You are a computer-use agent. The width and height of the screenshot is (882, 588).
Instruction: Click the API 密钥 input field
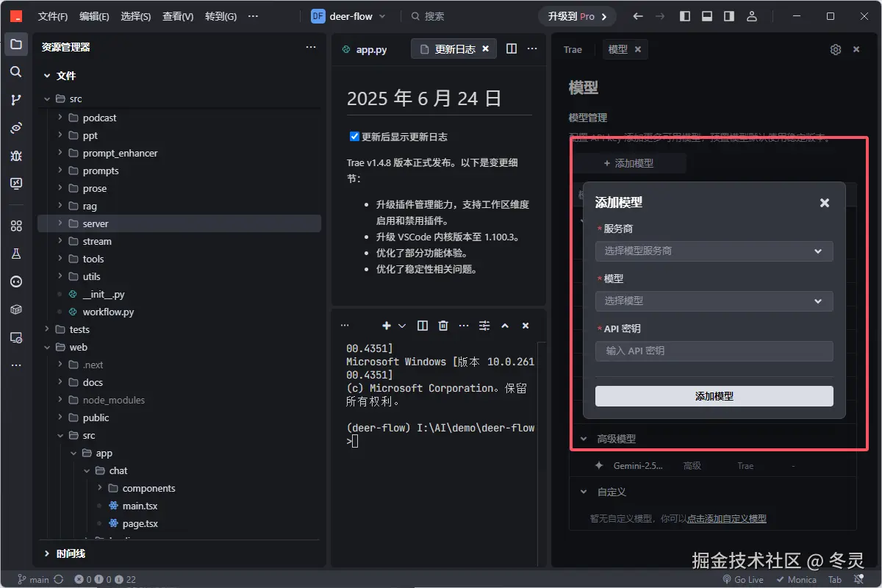[714, 351]
